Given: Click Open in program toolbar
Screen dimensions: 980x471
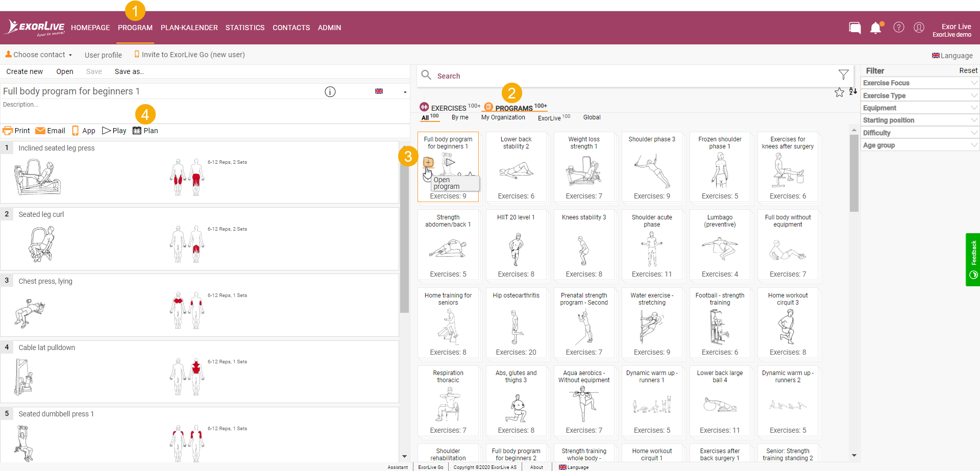Looking at the screenshot, I should pyautogui.click(x=65, y=71).
